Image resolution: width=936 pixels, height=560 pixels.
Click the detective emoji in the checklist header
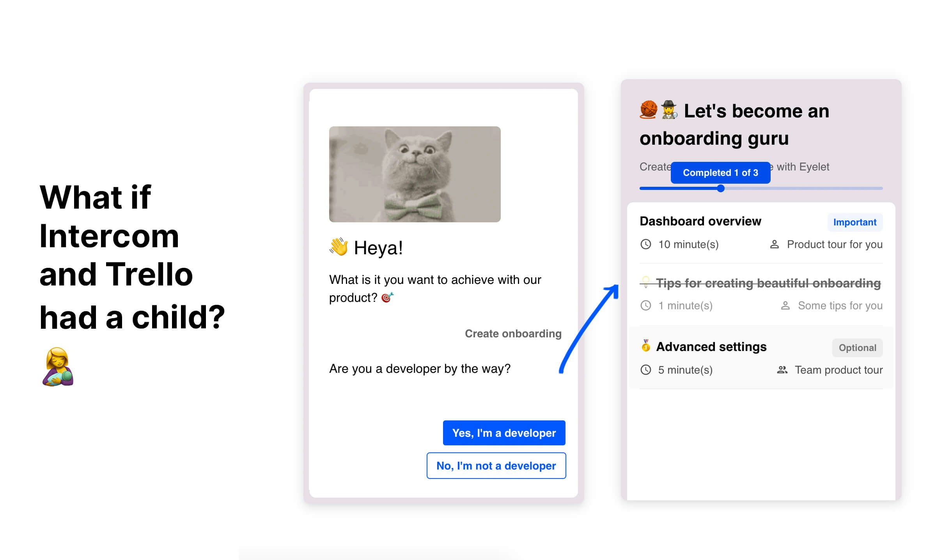pyautogui.click(x=669, y=110)
